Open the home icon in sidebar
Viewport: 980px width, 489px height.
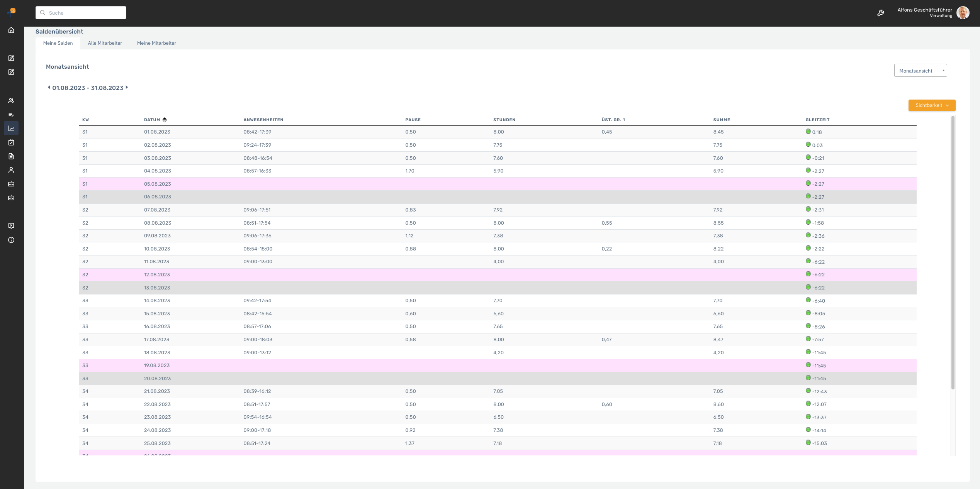coord(11,30)
